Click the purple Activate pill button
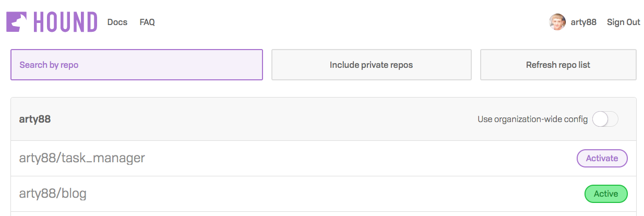The width and height of the screenshot is (644, 216). click(x=602, y=158)
